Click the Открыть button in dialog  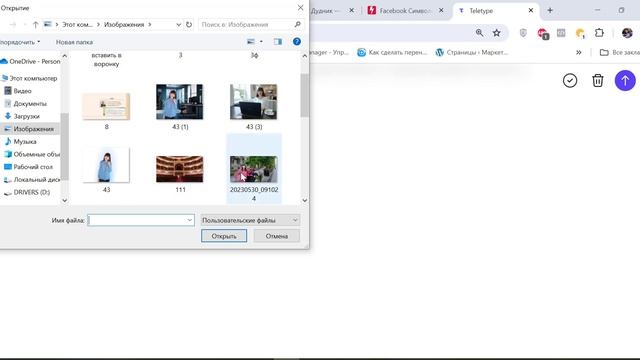click(x=224, y=236)
